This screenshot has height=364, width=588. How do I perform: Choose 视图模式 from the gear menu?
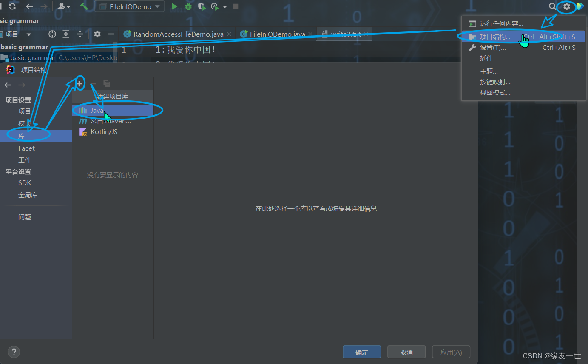pos(524,93)
